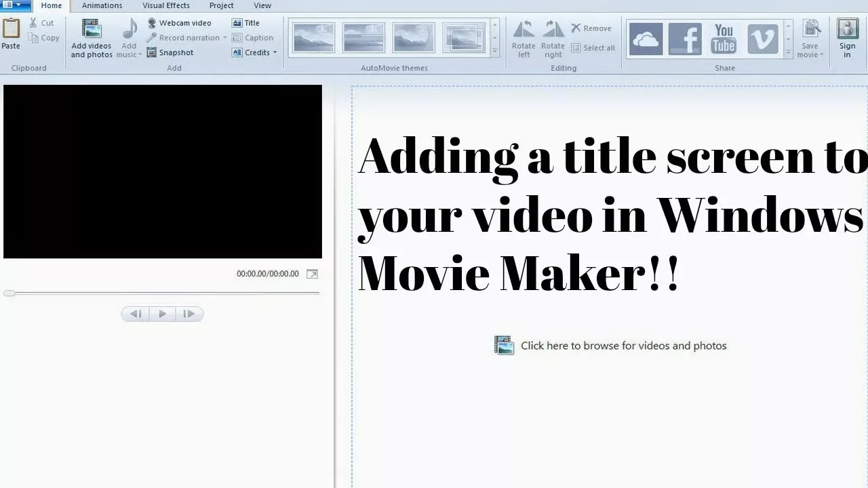Open the Save movie dropdown arrow

(x=822, y=55)
